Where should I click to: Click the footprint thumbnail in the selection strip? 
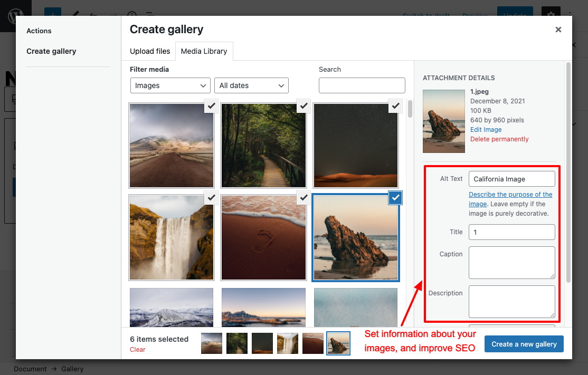[x=313, y=343]
